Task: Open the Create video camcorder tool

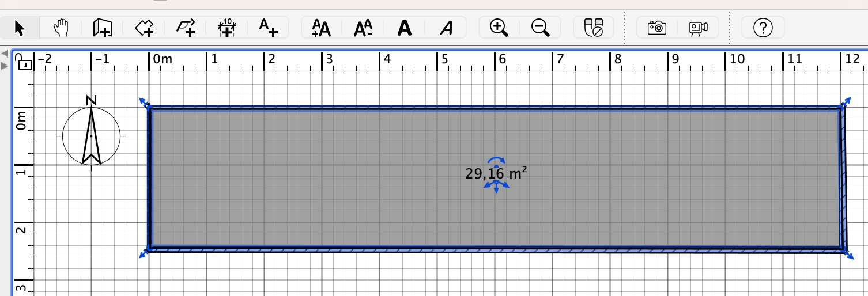Action: [x=699, y=28]
